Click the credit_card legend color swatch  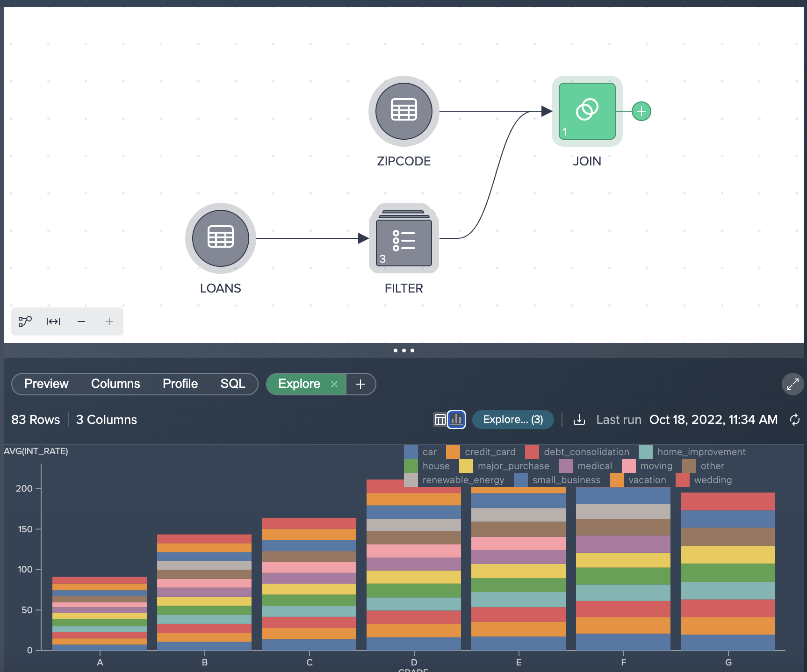point(453,452)
